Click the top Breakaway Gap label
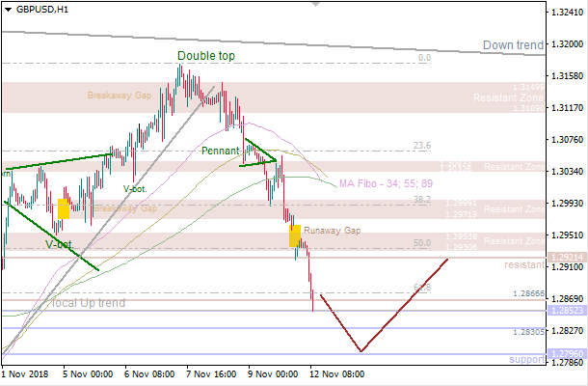Viewport: 588px width, 386px height. [x=120, y=96]
